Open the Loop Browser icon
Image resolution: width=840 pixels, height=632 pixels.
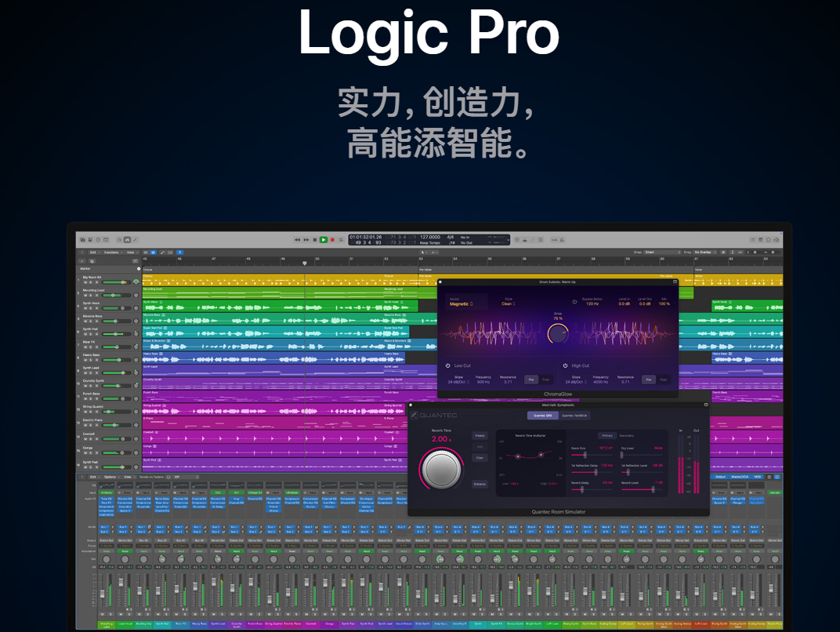(x=768, y=240)
